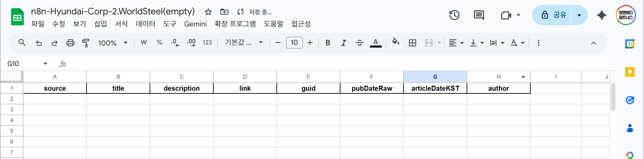
Task: Open vertical align dropdown
Action: point(477,43)
